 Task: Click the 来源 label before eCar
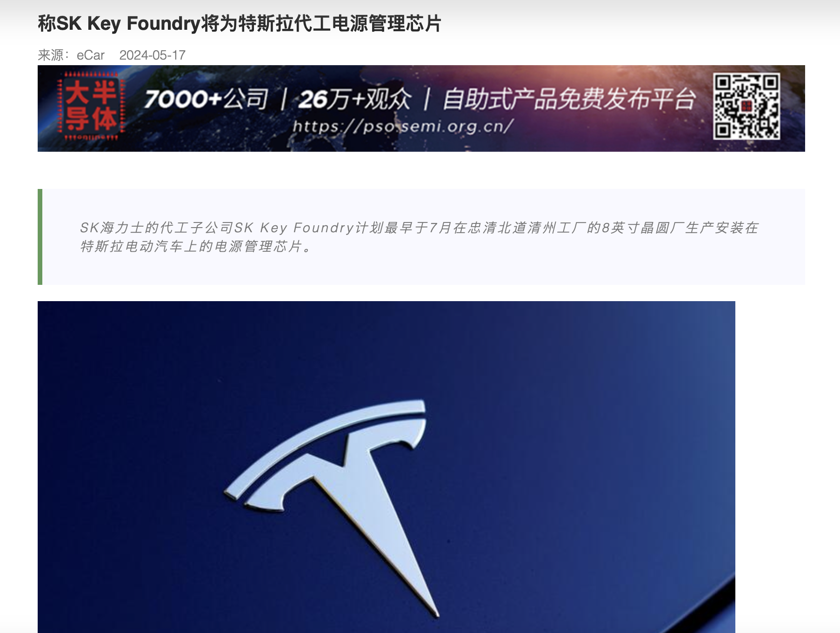54,55
